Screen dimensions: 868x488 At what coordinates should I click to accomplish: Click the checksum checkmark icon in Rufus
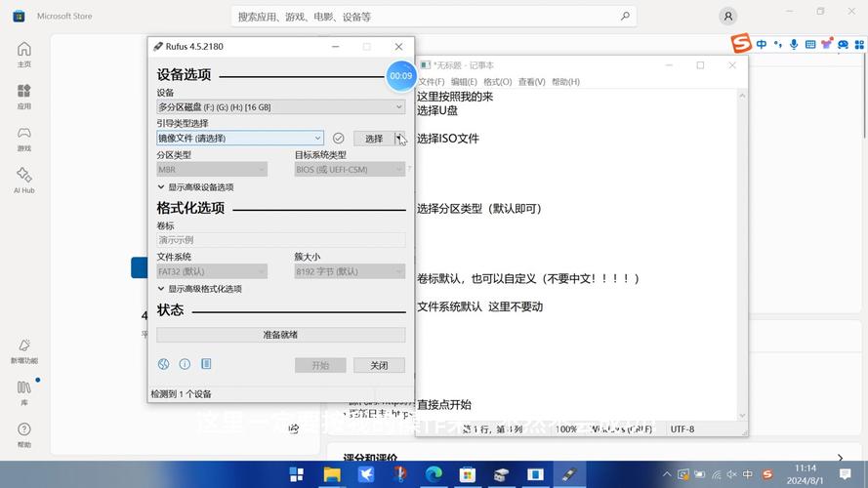click(338, 139)
